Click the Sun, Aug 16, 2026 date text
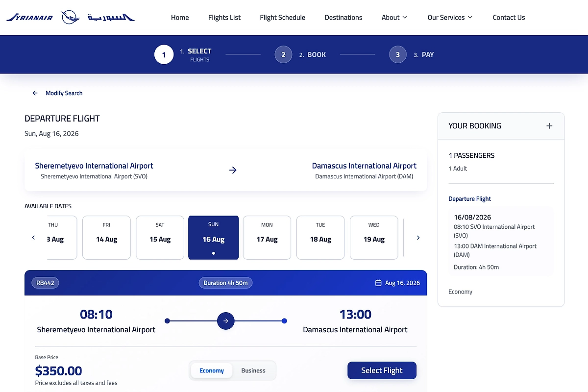 tap(51, 134)
